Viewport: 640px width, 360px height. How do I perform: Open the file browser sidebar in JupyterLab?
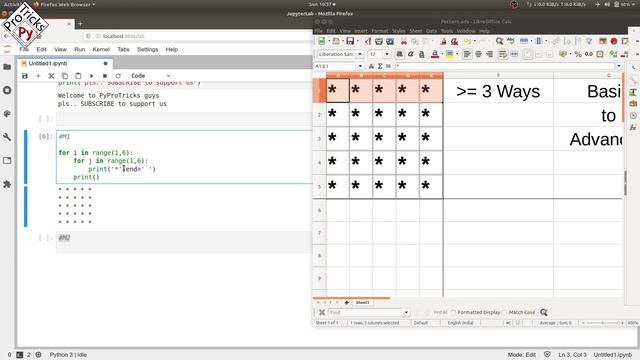point(7,67)
